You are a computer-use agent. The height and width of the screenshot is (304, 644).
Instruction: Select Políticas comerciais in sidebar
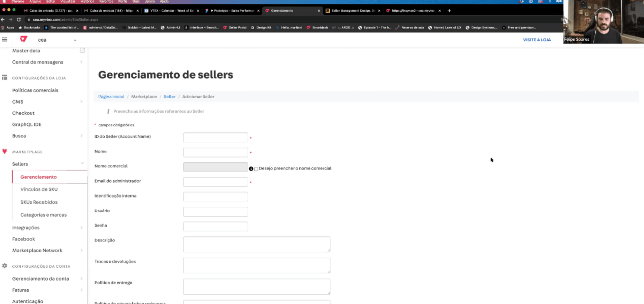pos(35,90)
